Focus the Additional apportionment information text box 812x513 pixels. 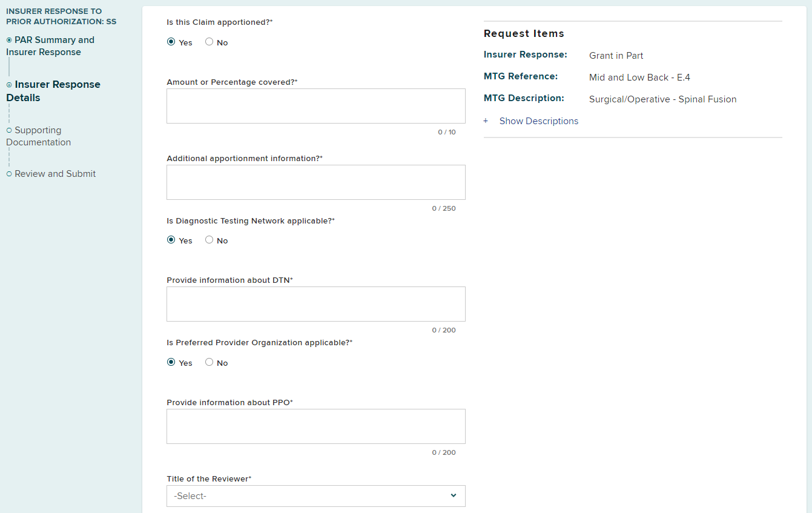click(x=315, y=182)
